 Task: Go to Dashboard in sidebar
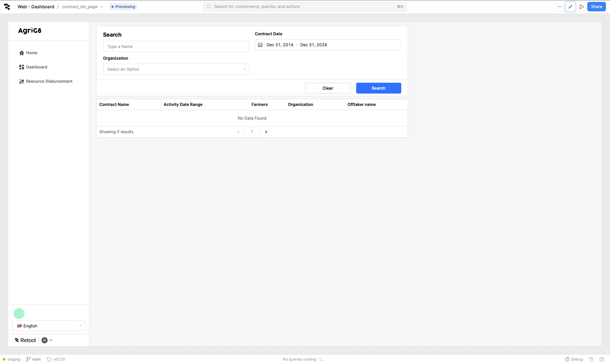pyautogui.click(x=36, y=67)
